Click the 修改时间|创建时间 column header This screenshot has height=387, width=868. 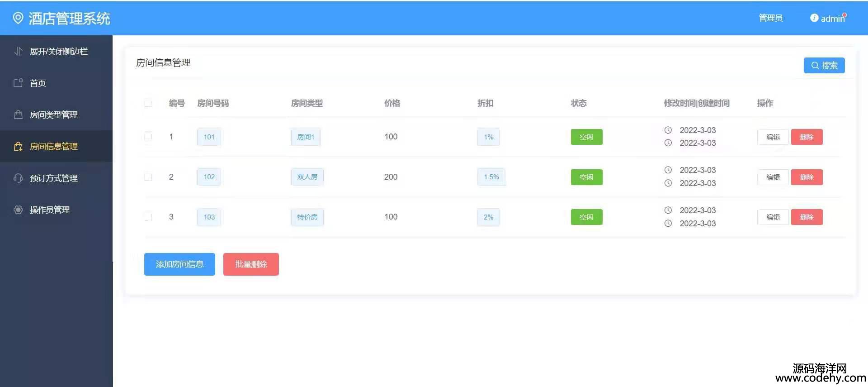point(697,103)
